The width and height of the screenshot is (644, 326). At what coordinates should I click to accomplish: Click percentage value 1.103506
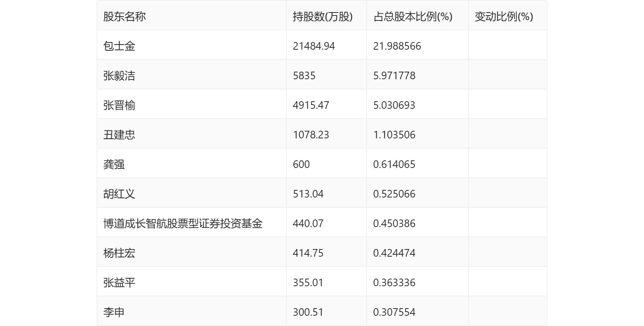click(394, 135)
